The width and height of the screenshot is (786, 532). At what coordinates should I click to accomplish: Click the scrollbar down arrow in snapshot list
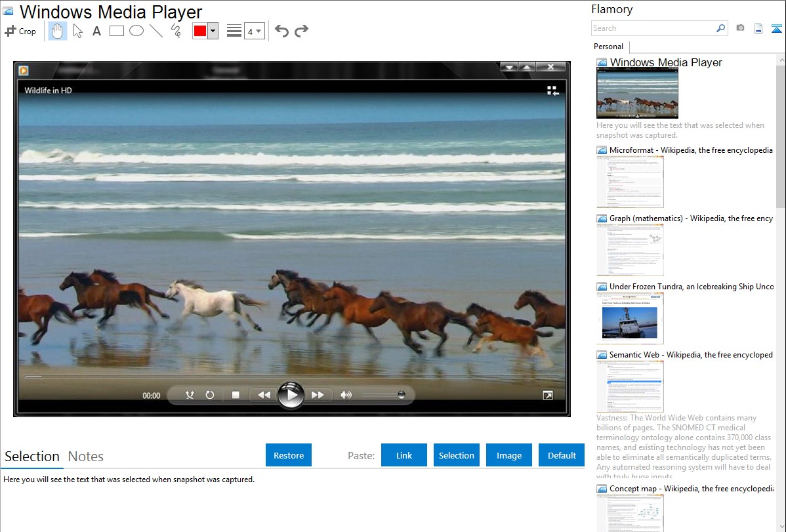pyautogui.click(x=781, y=527)
